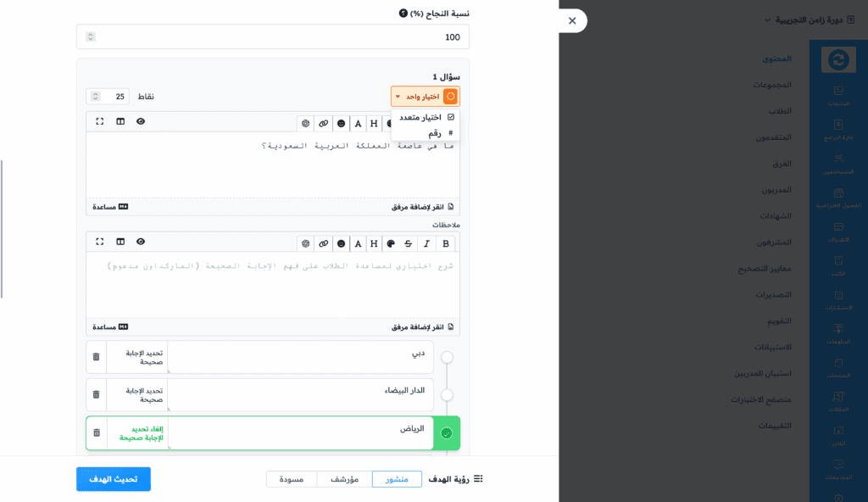The width and height of the screenshot is (868, 502).
Task: Toggle fullscreen in the question editor toolbar
Action: point(100,121)
